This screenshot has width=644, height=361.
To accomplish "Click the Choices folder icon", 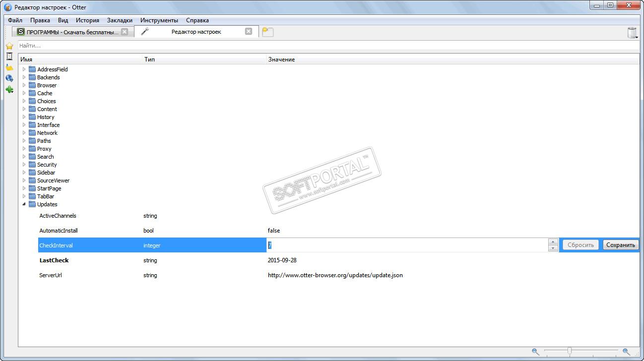I will [x=32, y=101].
